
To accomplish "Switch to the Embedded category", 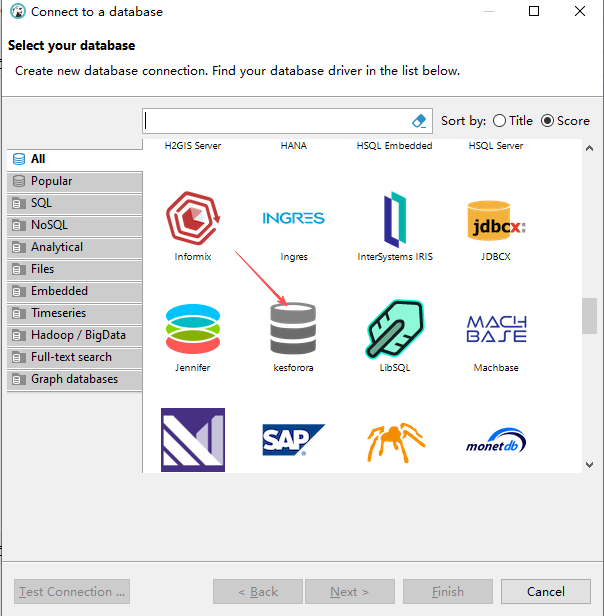I will tap(75, 291).
